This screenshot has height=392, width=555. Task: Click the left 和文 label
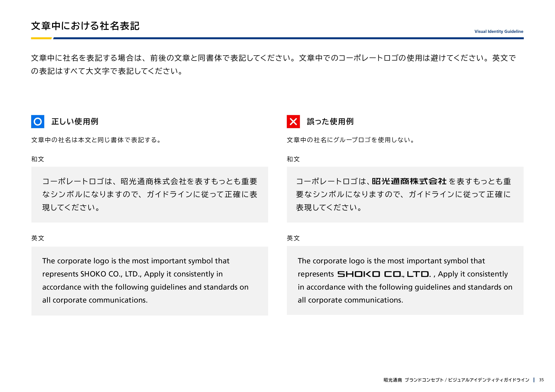point(37,159)
